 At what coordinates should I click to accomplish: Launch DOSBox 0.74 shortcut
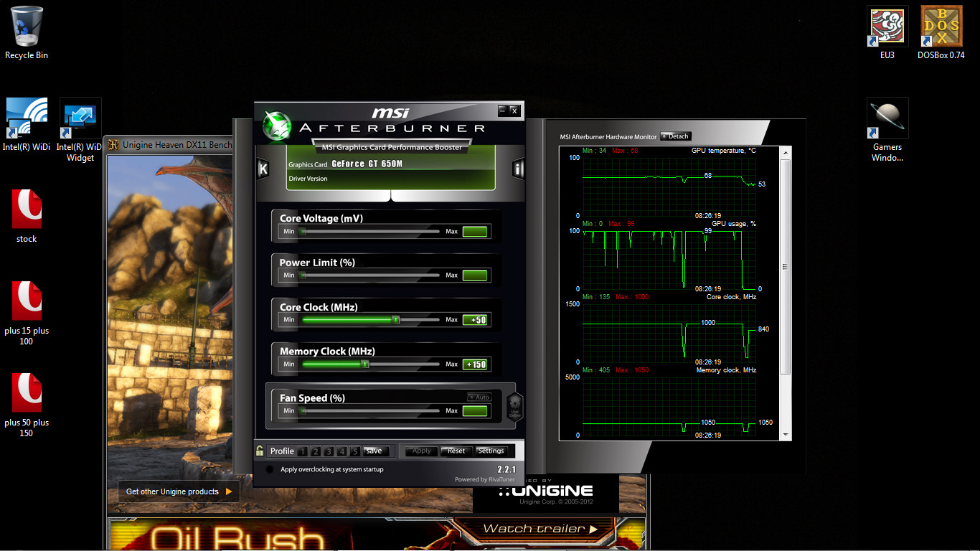click(x=941, y=33)
